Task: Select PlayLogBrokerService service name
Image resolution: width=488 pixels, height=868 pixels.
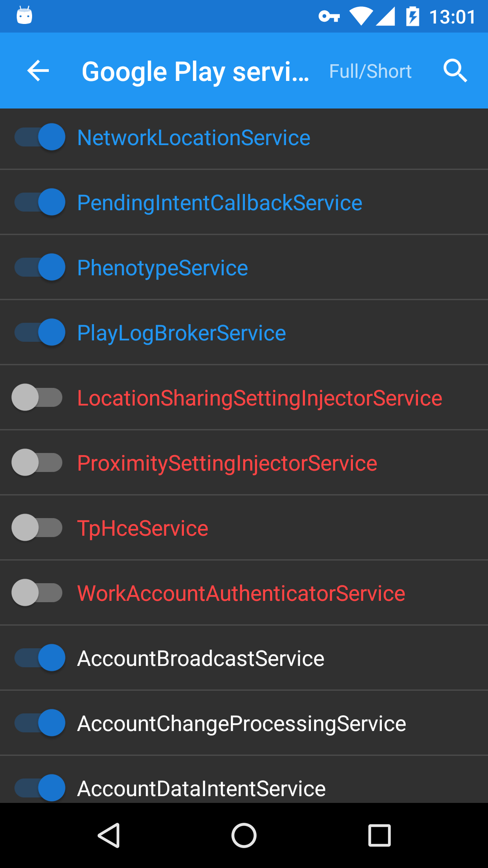Action: tap(182, 333)
